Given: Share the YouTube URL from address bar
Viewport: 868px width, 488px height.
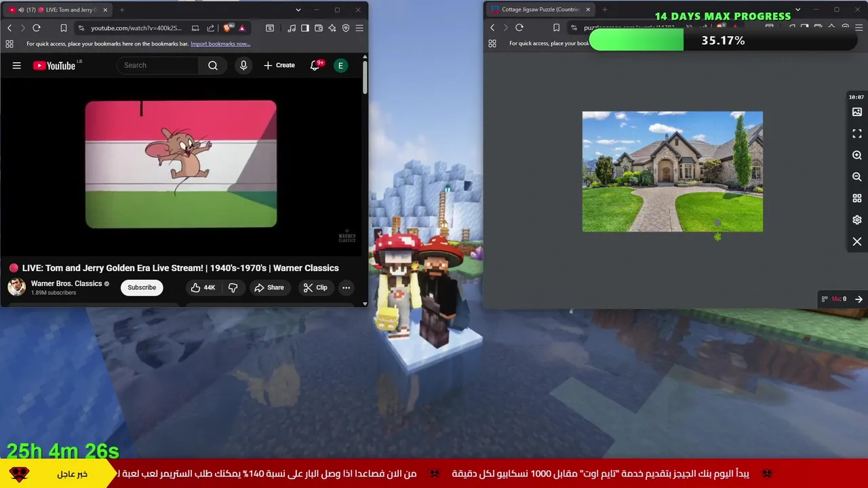Looking at the screenshot, I should coord(210,28).
